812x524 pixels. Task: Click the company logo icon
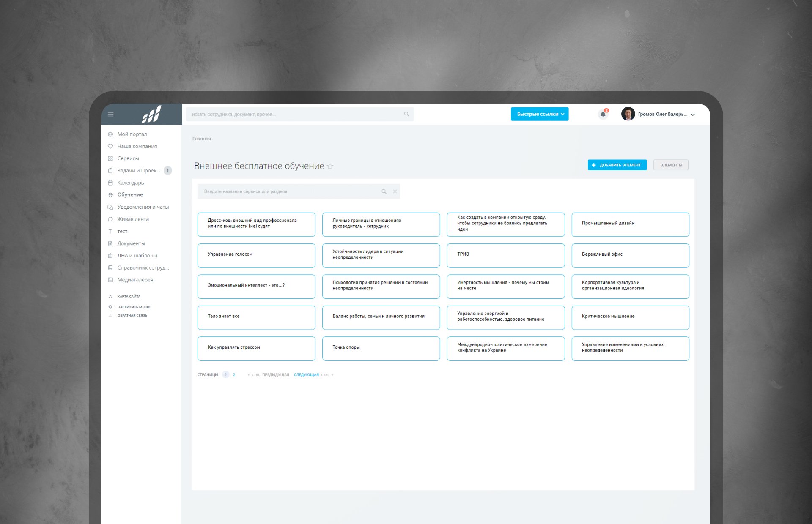point(151,114)
